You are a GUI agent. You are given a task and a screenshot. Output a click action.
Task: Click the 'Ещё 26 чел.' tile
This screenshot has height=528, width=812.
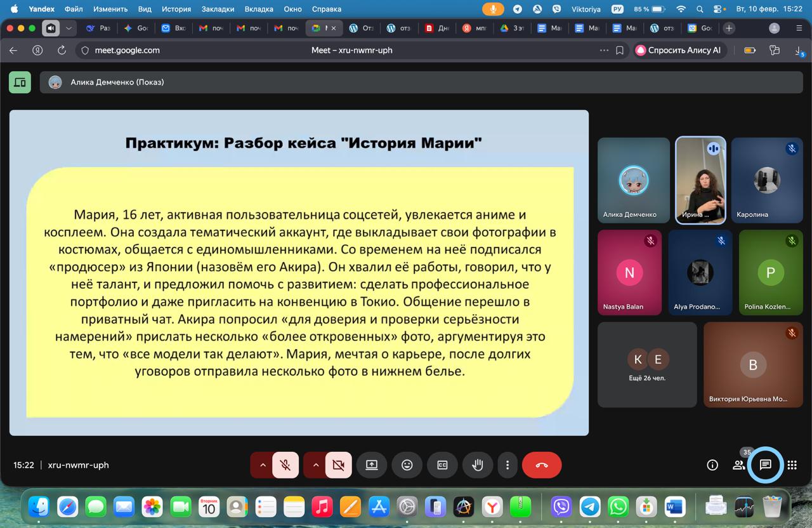[647, 365]
